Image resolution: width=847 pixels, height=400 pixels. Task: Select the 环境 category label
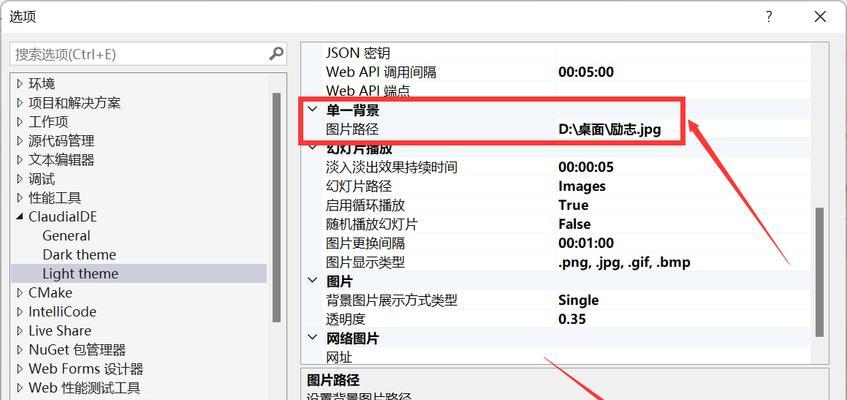[x=42, y=84]
